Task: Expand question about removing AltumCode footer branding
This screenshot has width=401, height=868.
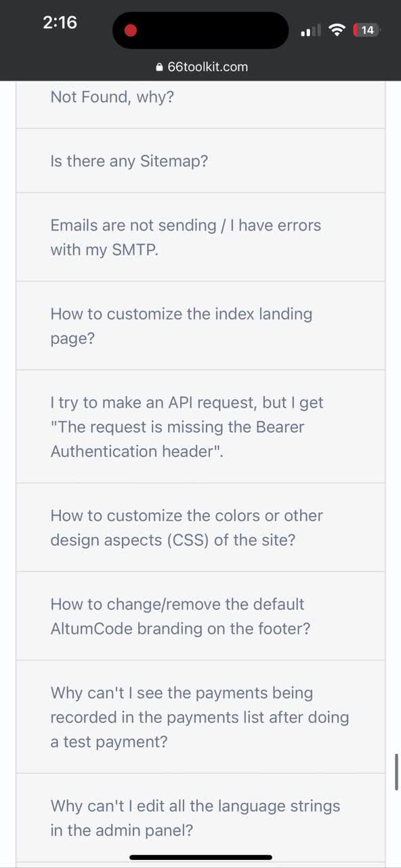Action: pos(200,616)
